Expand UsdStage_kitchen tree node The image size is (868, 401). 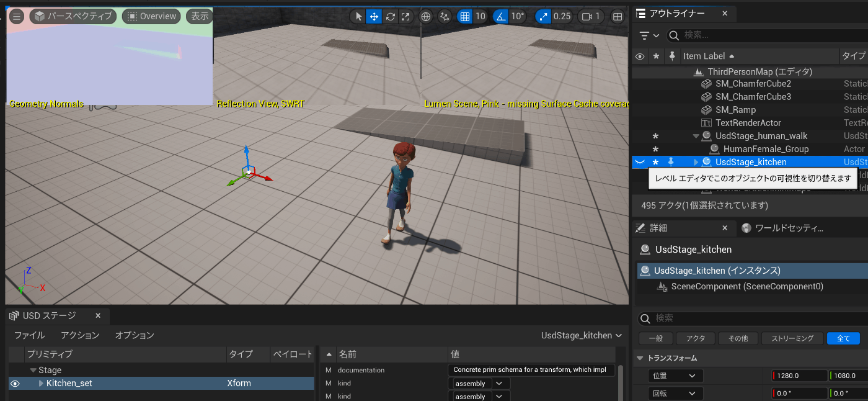click(696, 162)
